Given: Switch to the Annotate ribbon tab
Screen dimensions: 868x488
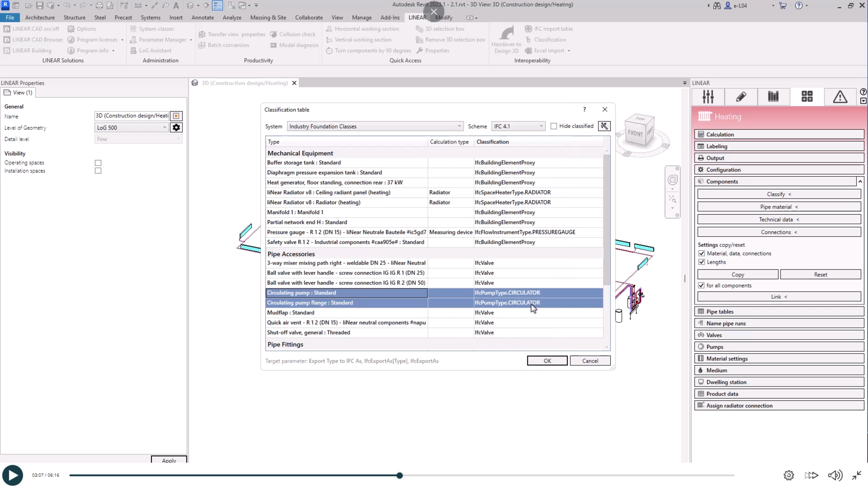Looking at the screenshot, I should click(203, 18).
